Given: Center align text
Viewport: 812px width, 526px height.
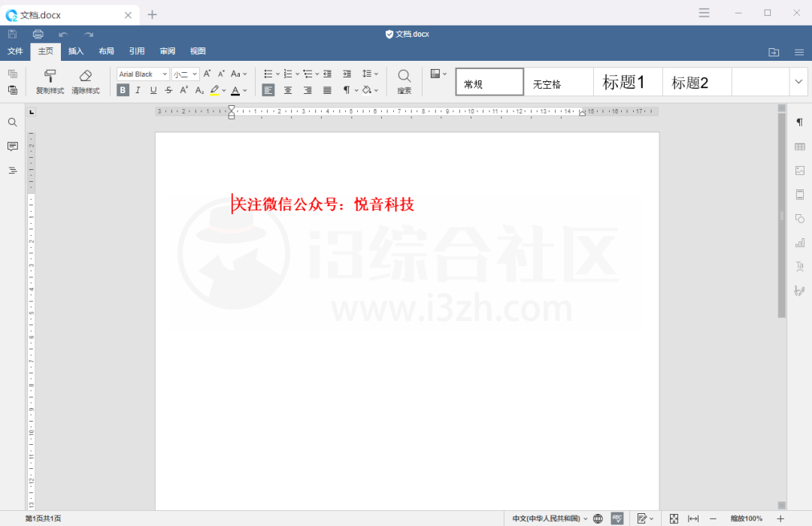Looking at the screenshot, I should pyautogui.click(x=288, y=91).
